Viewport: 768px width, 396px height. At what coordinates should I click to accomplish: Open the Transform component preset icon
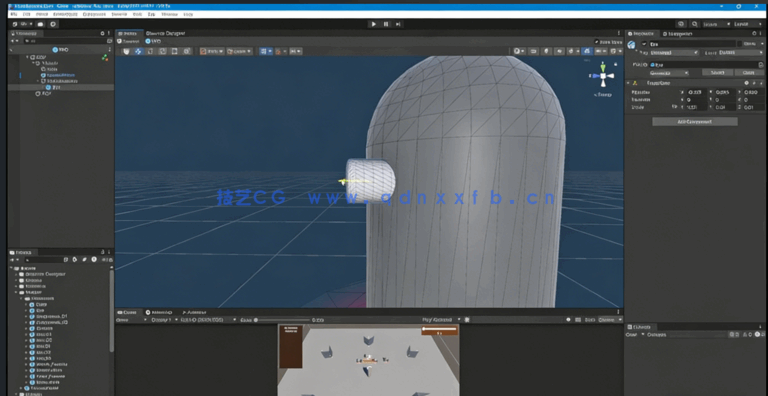[x=754, y=83]
